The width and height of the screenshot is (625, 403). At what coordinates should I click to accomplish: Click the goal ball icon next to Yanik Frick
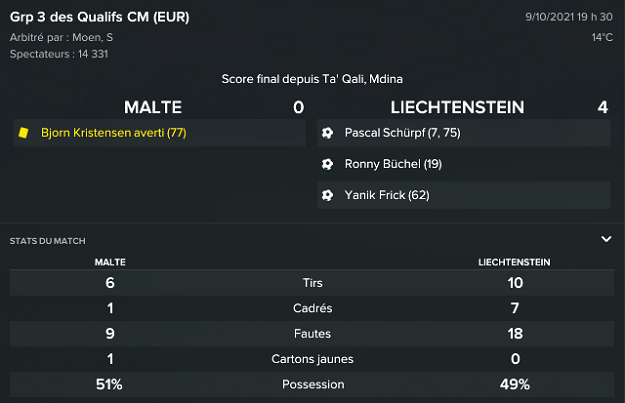[327, 195]
